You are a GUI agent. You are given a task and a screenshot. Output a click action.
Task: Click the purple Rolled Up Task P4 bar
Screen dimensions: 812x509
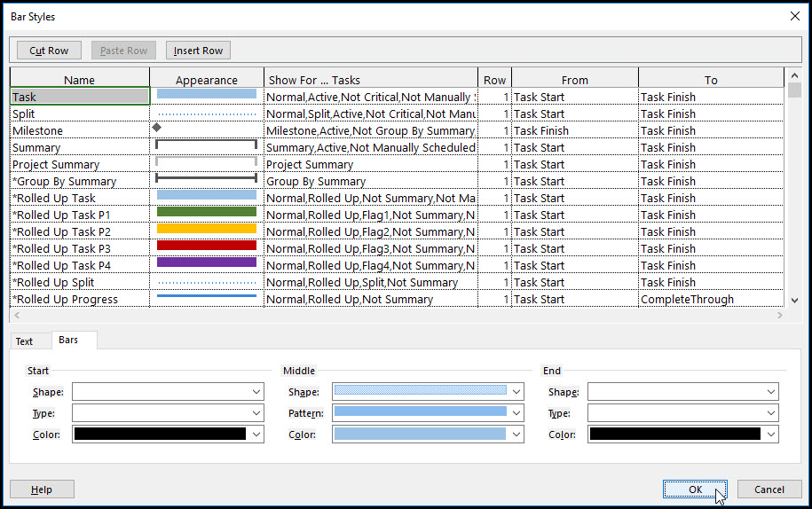[206, 263]
